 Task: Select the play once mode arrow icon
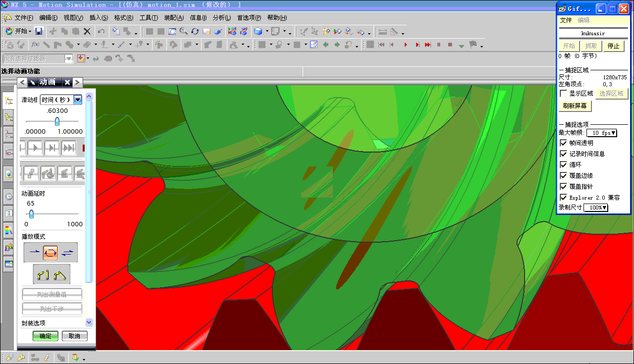pos(35,253)
